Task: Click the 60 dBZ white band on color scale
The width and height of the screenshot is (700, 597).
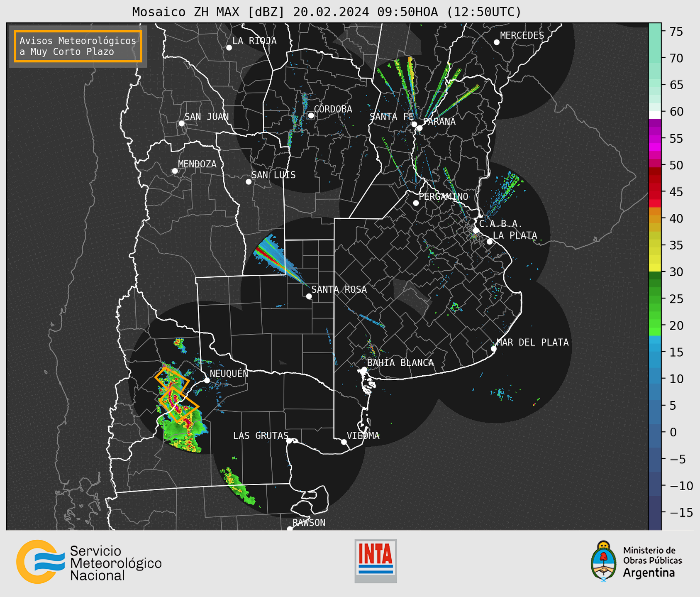Action: 655,115
